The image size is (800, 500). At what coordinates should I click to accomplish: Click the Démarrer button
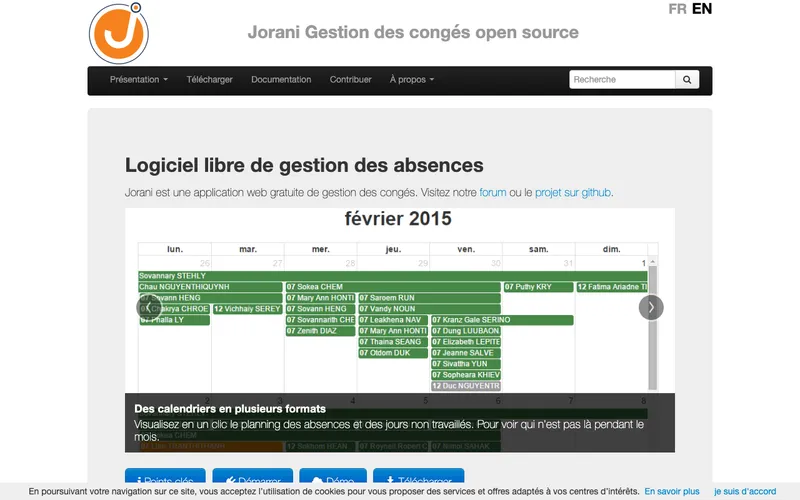coord(253,477)
